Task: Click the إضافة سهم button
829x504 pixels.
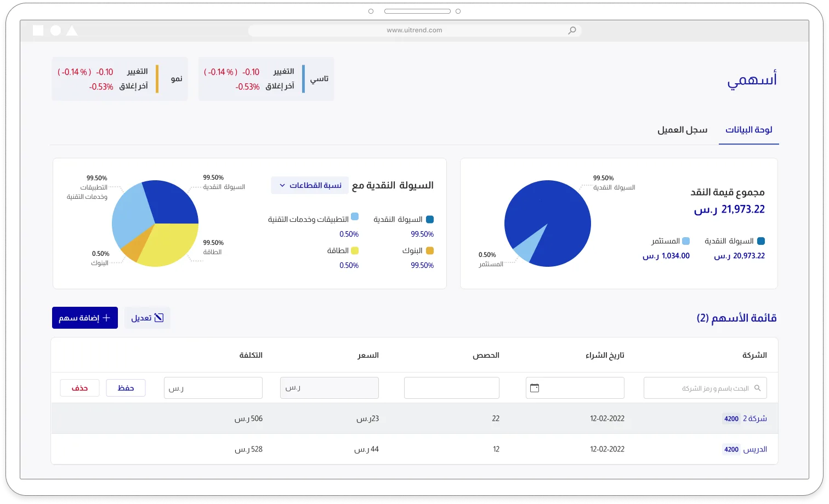Action: point(85,318)
